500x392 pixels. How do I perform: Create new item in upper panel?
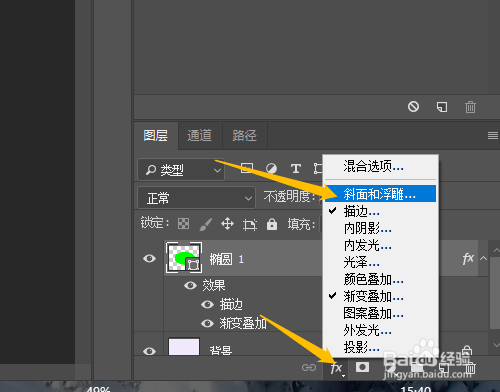pos(442,107)
